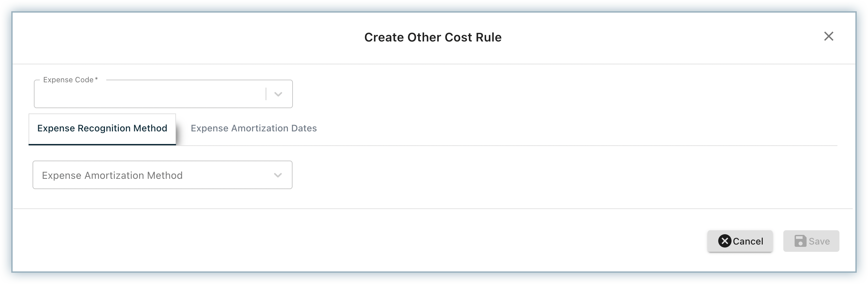Focus the Expense Code input field

coord(148,95)
